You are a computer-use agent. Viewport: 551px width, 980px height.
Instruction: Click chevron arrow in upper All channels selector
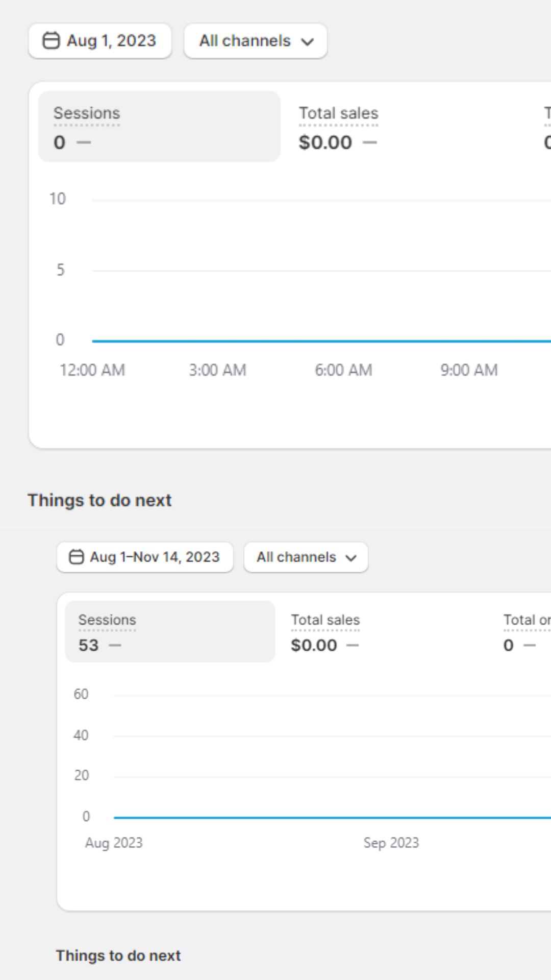click(308, 41)
